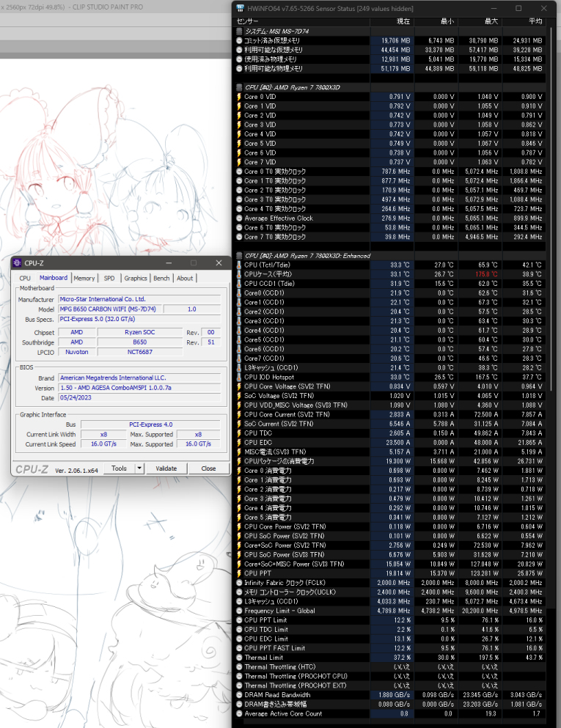Viewport: 561px width, 728px height.
Task: Click the MPG B650 CARBON WIFI model field
Action: [x=109, y=309]
